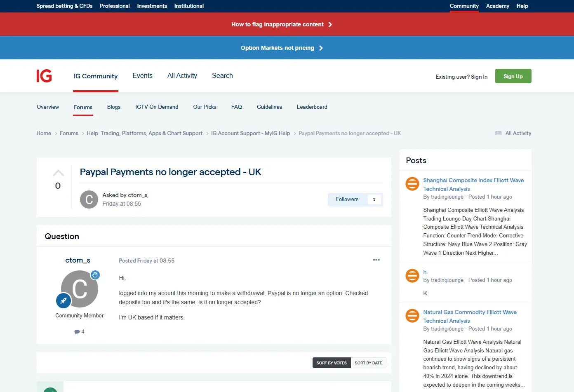Expand 'How to flag inappropriate content' banner arrow

(330, 25)
